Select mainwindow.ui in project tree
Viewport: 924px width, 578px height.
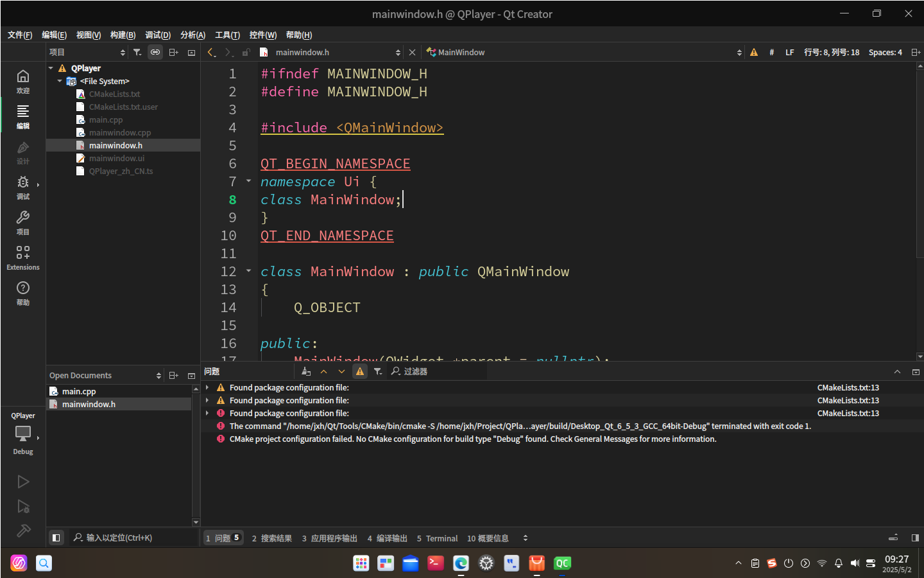117,158
